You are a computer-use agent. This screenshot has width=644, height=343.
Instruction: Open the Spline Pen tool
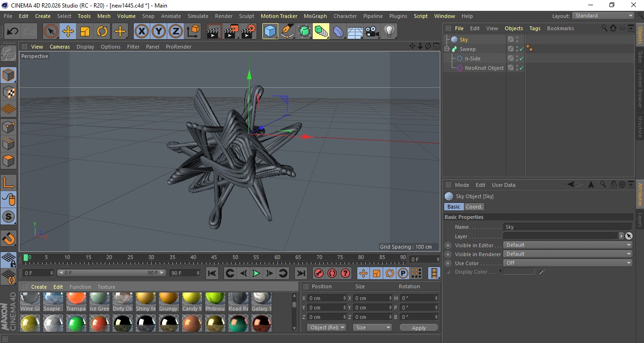click(287, 32)
